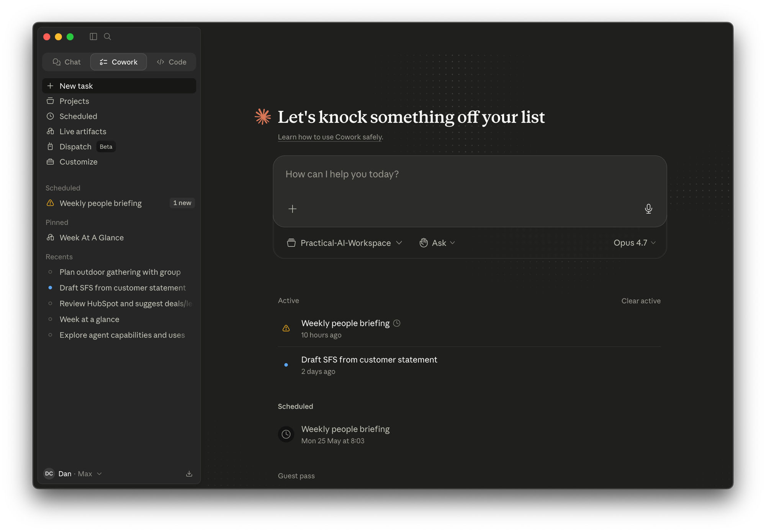Open Active Draft SFS from 2 days ago

[x=469, y=365]
